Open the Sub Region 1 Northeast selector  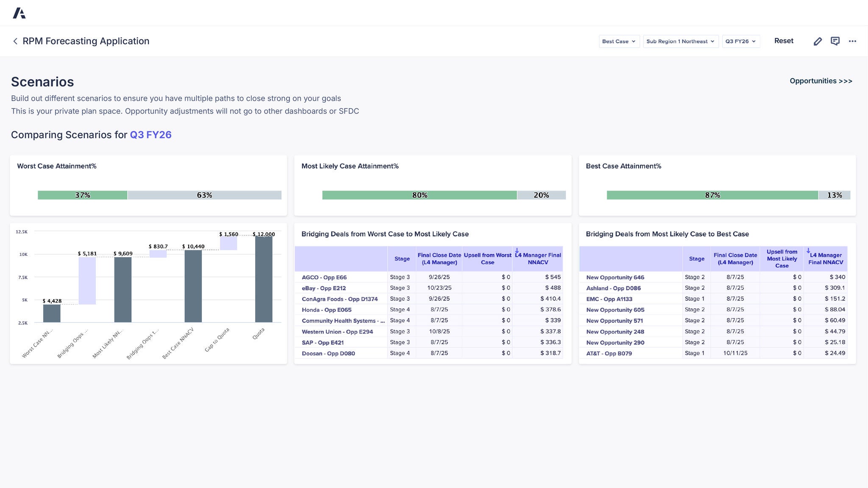[680, 41]
